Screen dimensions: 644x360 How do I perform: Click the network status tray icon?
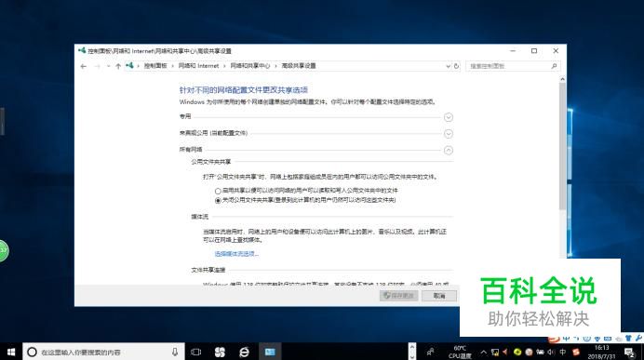pos(495,353)
